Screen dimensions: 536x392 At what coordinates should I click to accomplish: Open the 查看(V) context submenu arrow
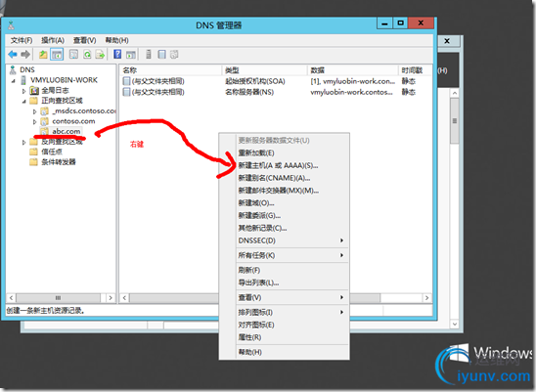tap(341, 297)
